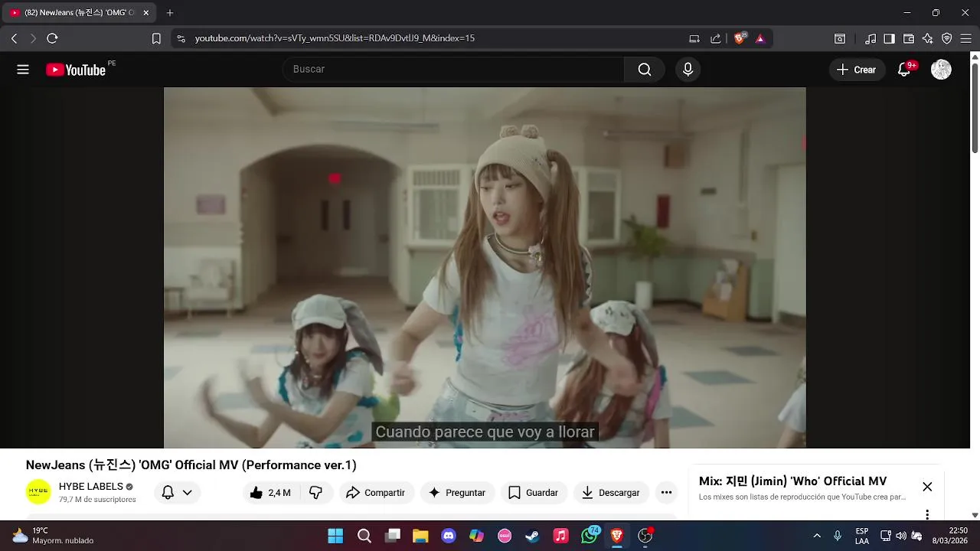
Task: Toggle the browser sidebar panel
Action: (889, 38)
